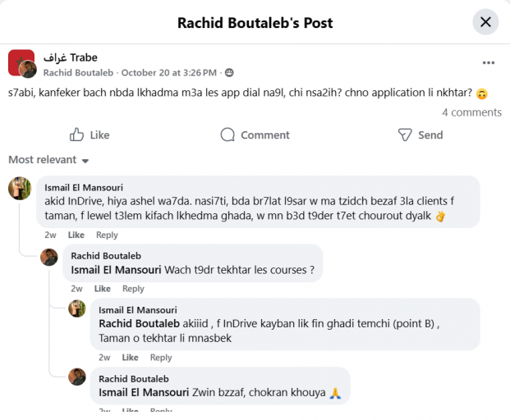Image resolution: width=510 pixels, height=420 pixels.
Task: Open the post options three-dot menu
Action: coord(489,63)
